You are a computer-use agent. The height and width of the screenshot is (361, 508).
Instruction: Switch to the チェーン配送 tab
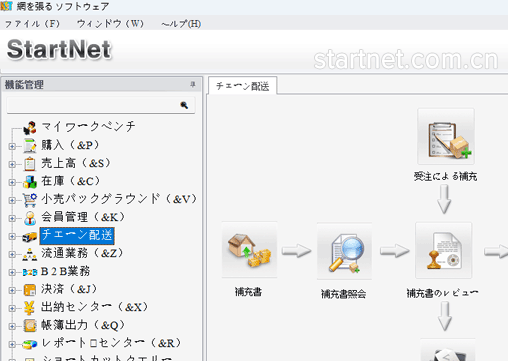[242, 86]
